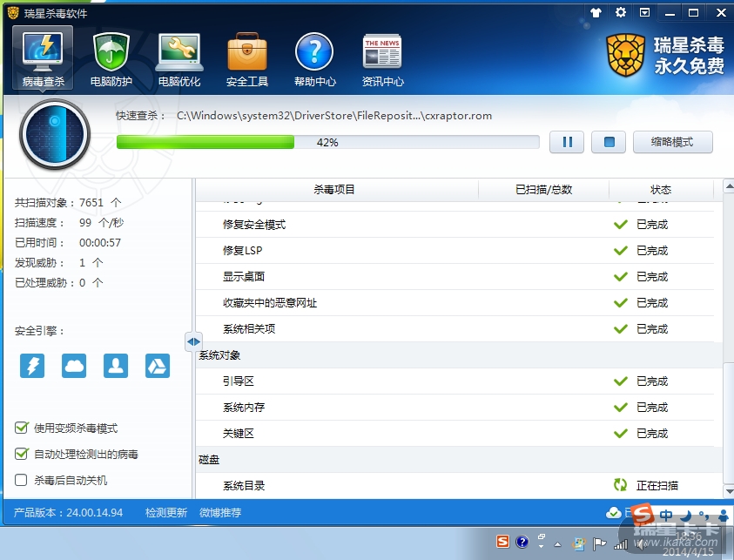
Task: Click the person-shaped security engine icon
Action: pos(116,366)
